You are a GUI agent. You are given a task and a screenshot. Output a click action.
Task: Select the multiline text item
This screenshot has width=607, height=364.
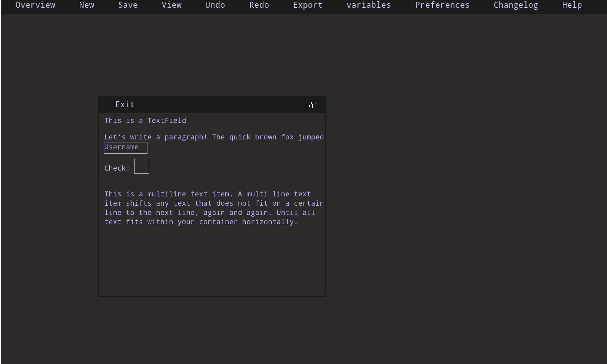click(x=214, y=208)
